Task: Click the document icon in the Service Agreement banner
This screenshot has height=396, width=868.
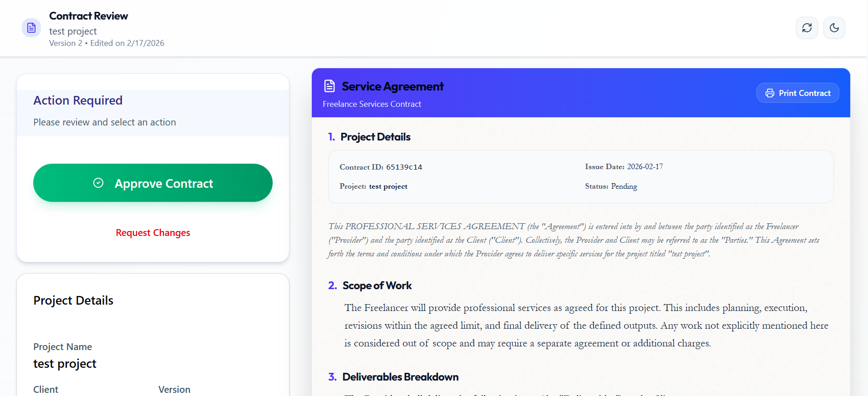Action: tap(329, 86)
